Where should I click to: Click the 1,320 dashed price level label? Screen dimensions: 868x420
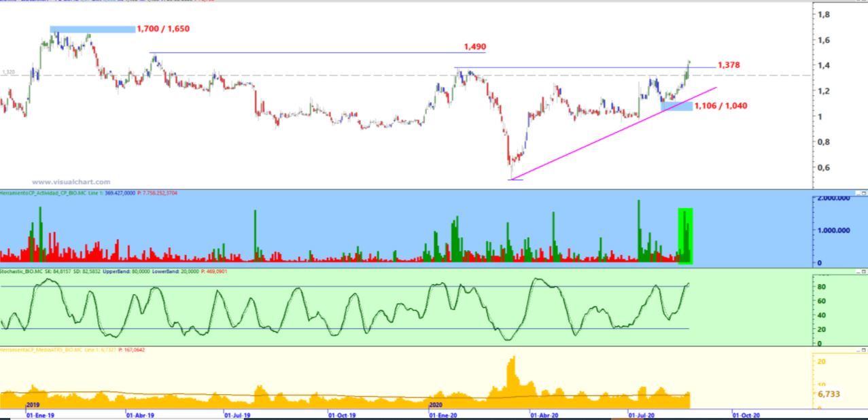(x=8, y=71)
